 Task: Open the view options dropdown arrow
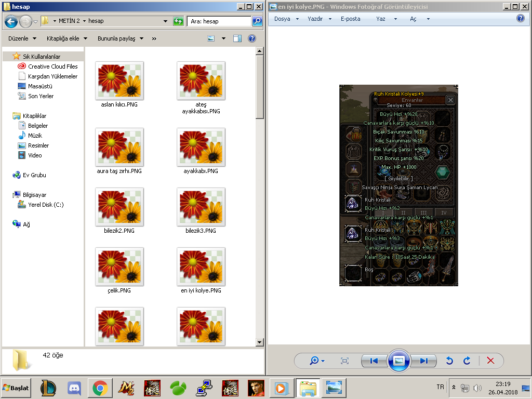223,38
